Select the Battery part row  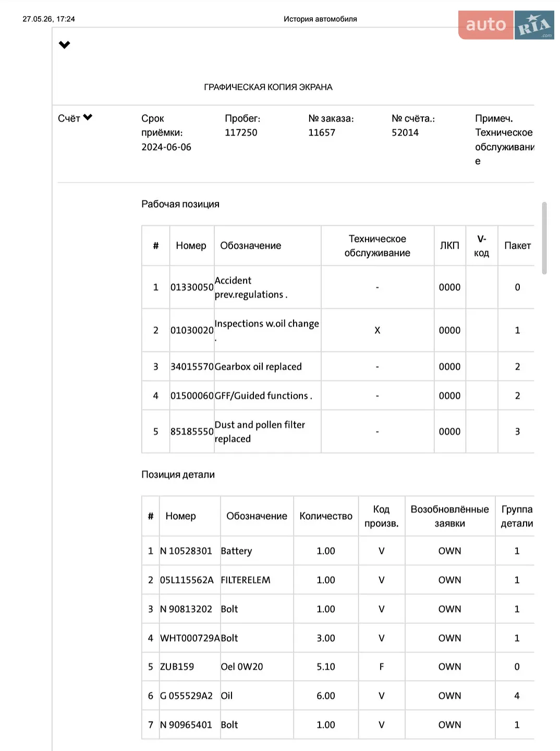point(338,551)
